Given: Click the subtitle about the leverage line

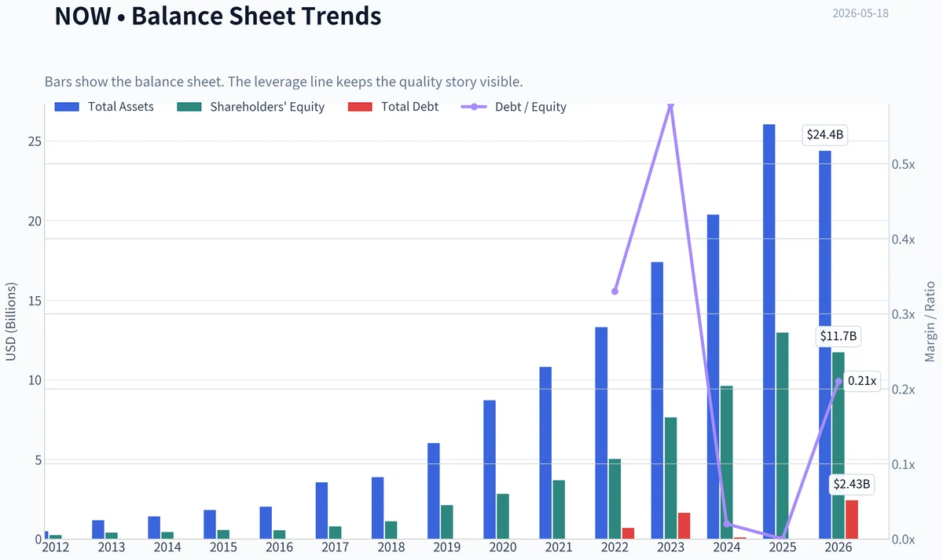Looking at the screenshot, I should (284, 82).
